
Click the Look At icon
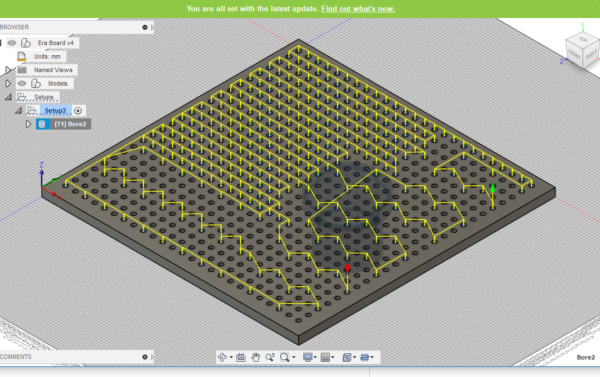pyautogui.click(x=241, y=357)
